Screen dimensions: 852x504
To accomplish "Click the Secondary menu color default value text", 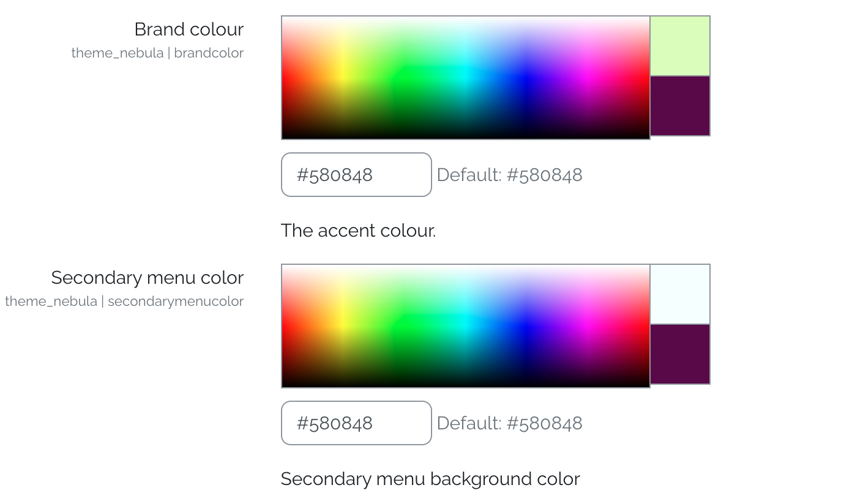I will point(509,423).
